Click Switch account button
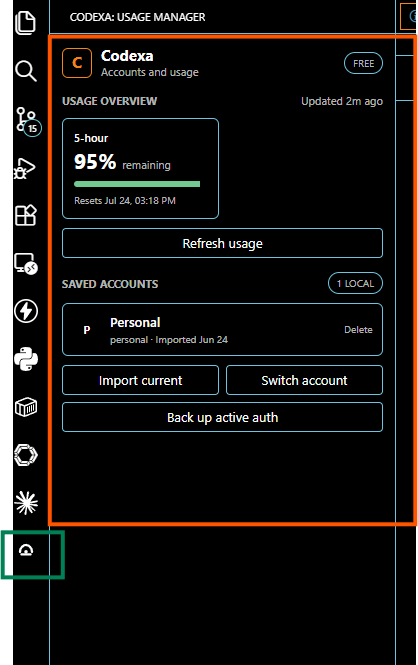Image resolution: width=418 pixels, height=665 pixels. pyautogui.click(x=304, y=380)
